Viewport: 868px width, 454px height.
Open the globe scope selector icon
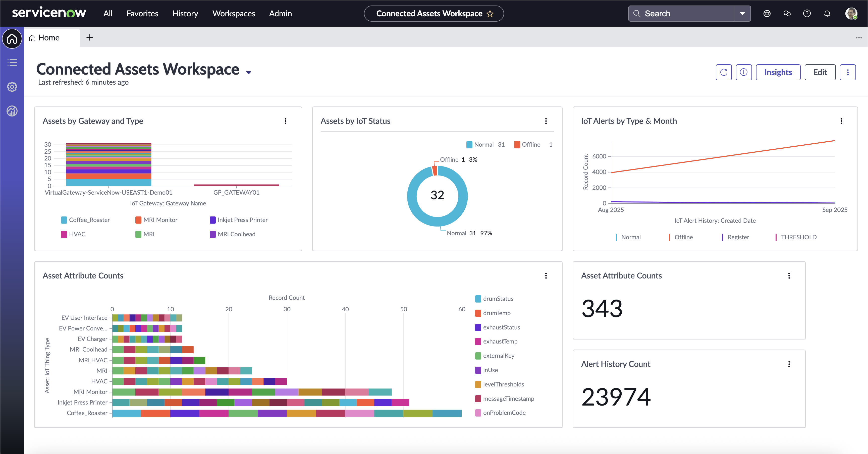click(767, 14)
